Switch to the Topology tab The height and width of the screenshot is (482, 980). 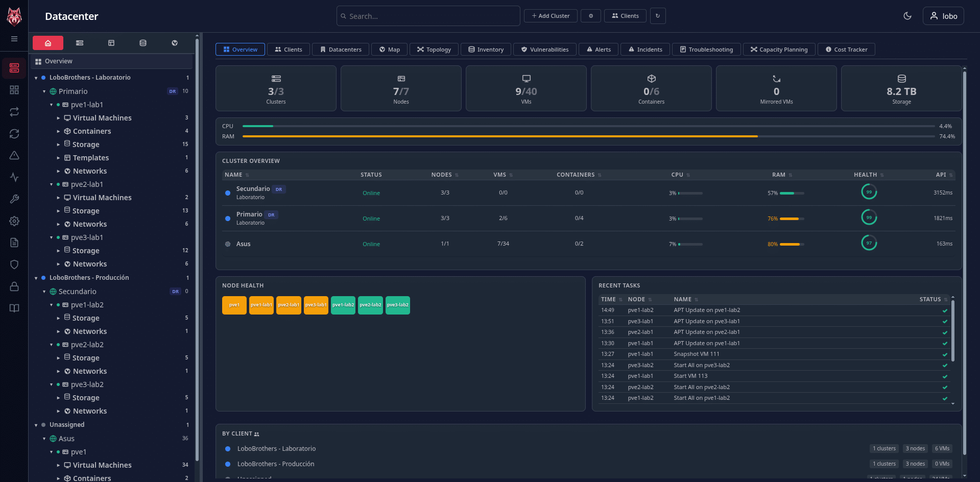(434, 50)
